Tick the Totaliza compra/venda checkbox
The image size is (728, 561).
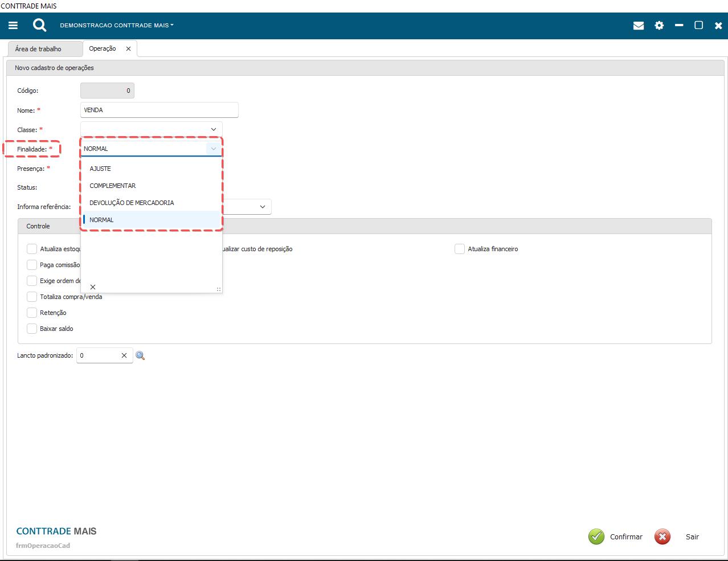click(x=32, y=297)
